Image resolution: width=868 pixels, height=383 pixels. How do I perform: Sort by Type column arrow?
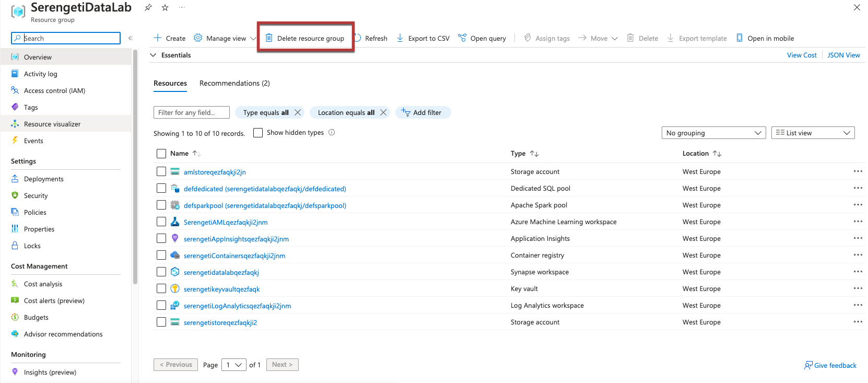pyautogui.click(x=534, y=153)
